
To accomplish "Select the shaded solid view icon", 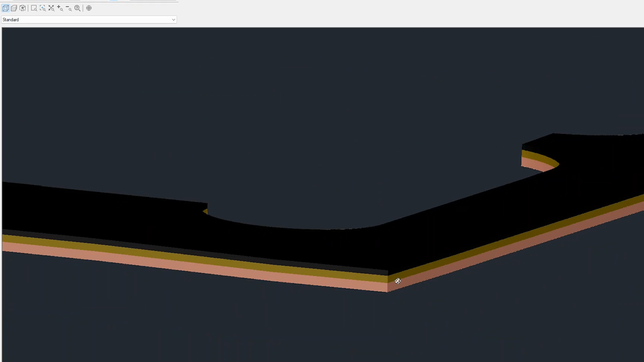I will click(14, 8).
